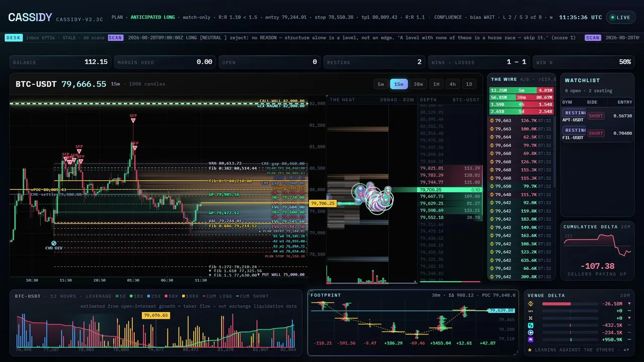Click the exchange icon on the 635.6K wire row
Viewport: 644px width, 362px height.
pyautogui.click(x=492, y=260)
